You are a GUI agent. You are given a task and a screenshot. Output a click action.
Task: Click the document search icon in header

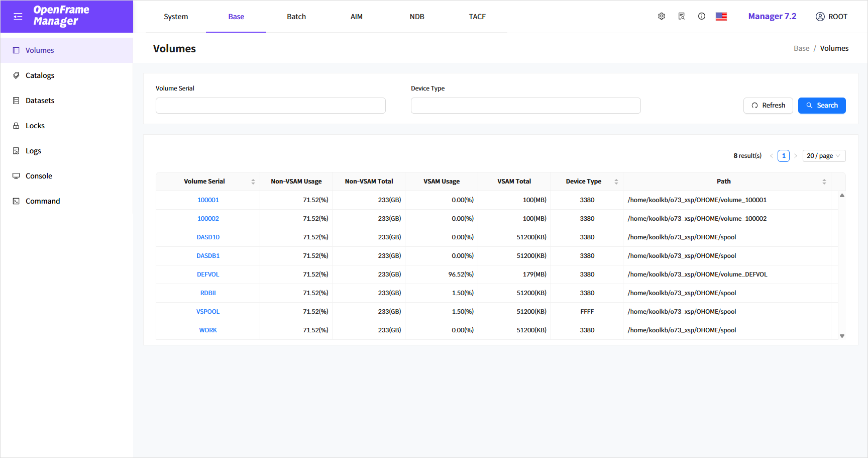click(682, 17)
